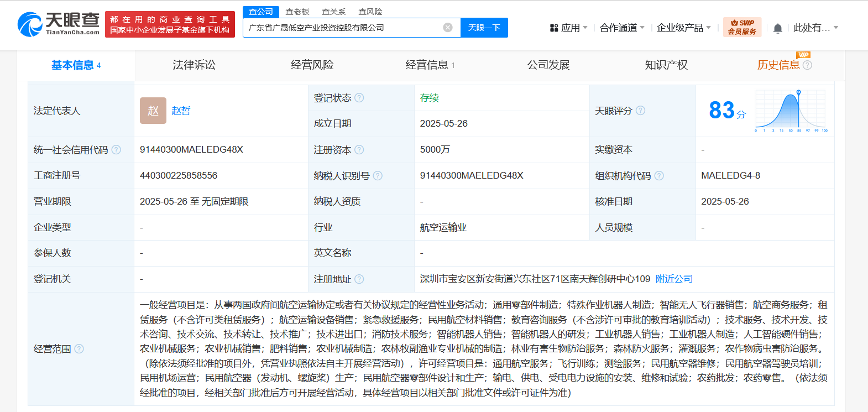The height and width of the screenshot is (412, 868).
Task: Click the 附近公司 link
Action: click(674, 279)
